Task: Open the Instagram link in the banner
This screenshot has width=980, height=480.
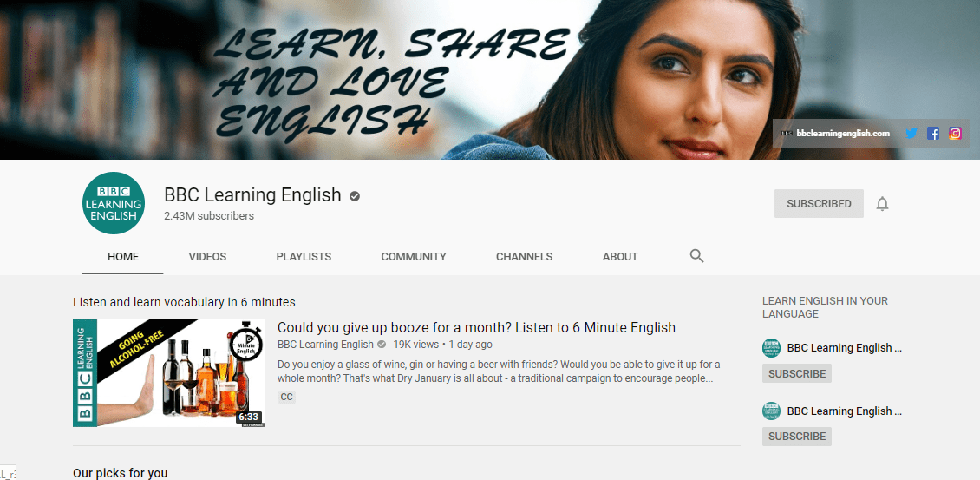Action: click(955, 134)
